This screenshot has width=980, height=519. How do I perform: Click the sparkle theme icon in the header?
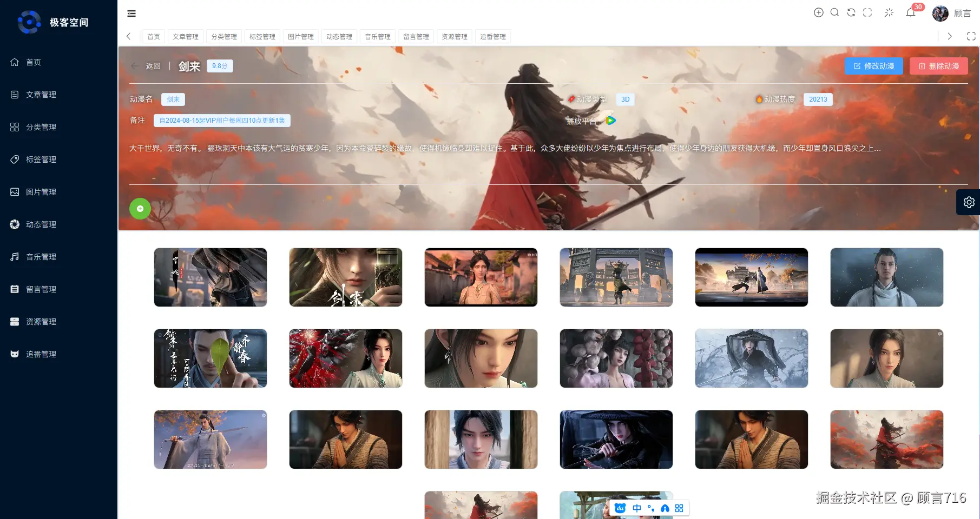click(889, 12)
